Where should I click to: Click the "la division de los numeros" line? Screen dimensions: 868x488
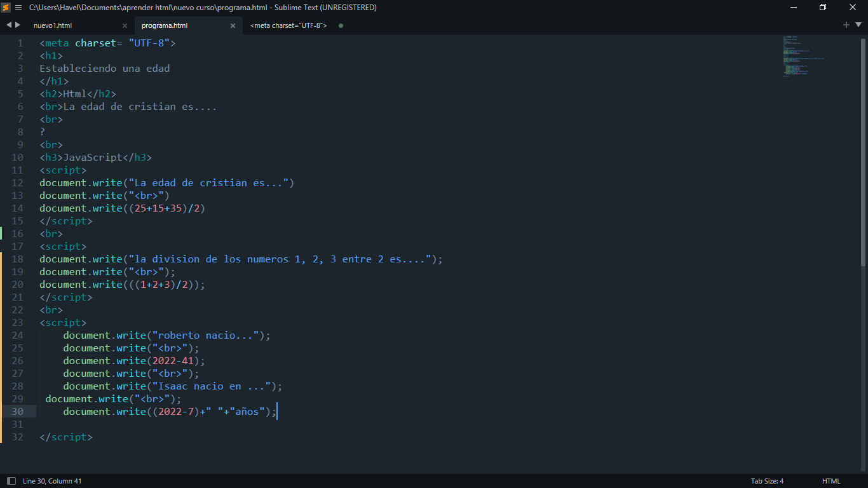coord(241,259)
